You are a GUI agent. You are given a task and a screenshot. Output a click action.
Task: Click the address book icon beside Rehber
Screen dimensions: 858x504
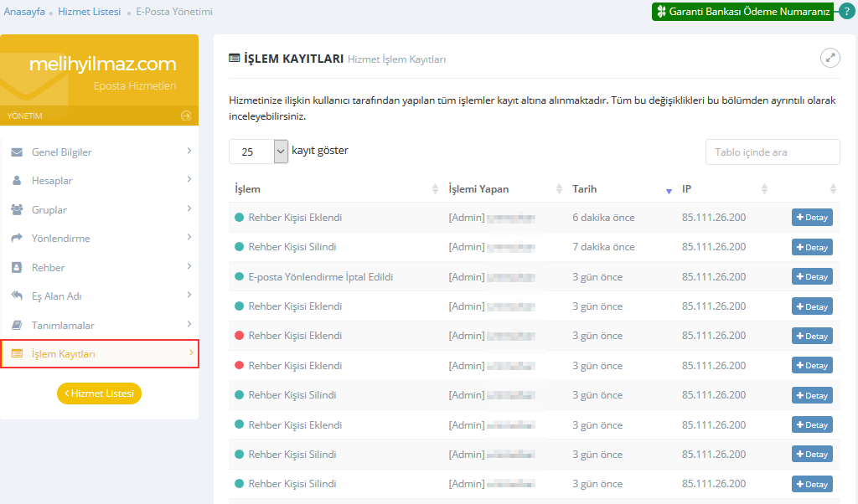(17, 268)
